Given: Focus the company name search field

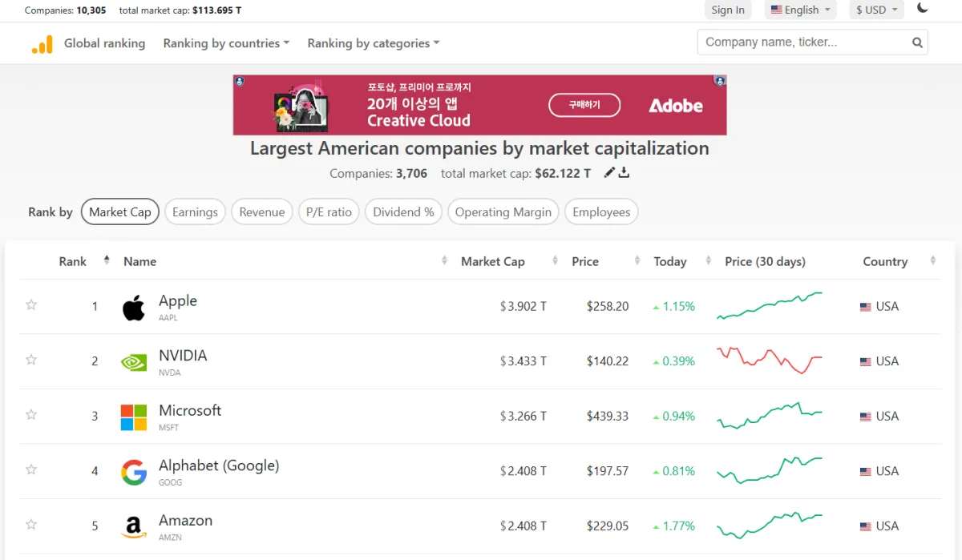Looking at the screenshot, I should tap(804, 42).
